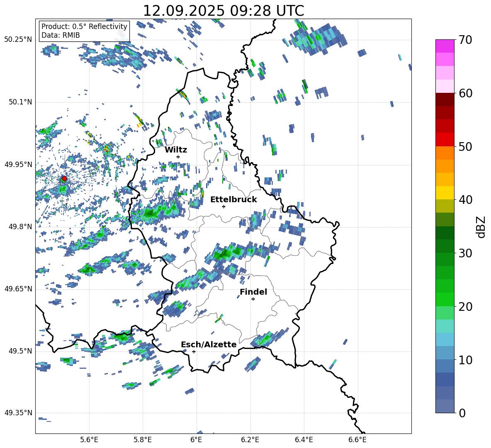491x448 pixels.
Task: Click the yellow colorbar swatch at 40
Action: pos(445,193)
